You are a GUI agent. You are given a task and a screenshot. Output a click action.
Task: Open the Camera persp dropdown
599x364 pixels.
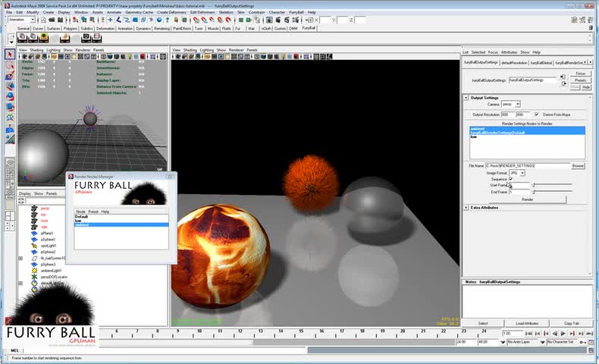511,104
